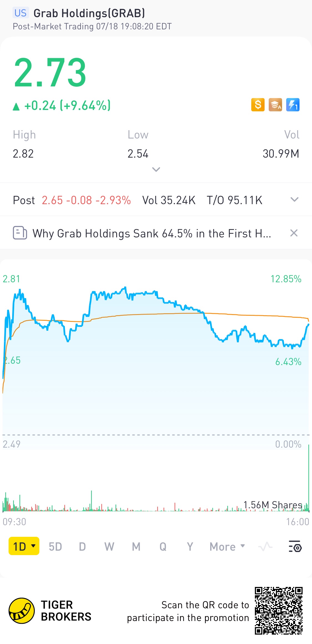
Task: Select the quarterly Q chart tab
Action: pyautogui.click(x=163, y=546)
